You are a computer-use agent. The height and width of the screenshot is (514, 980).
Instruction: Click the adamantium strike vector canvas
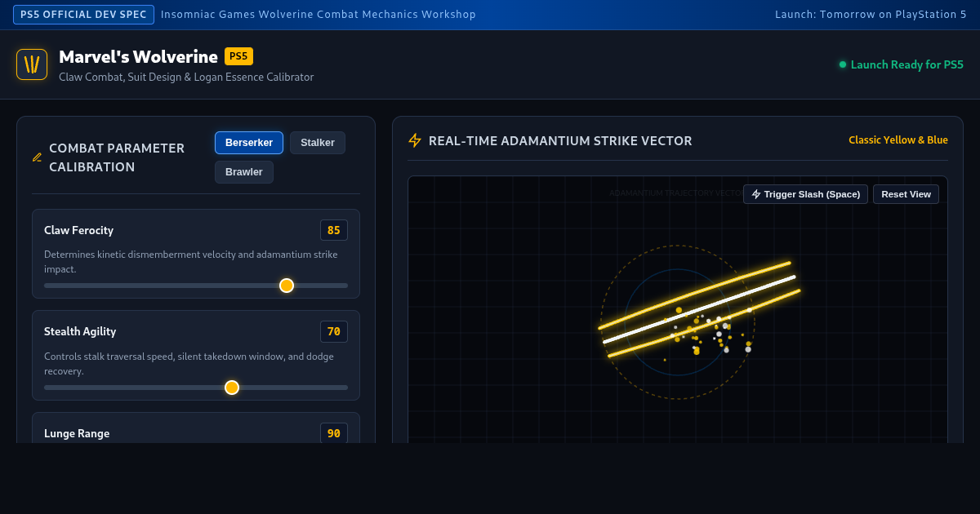tap(678, 310)
